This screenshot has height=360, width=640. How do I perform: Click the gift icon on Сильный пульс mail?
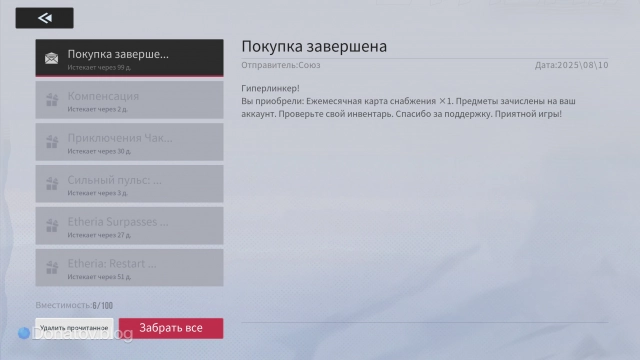pos(52,184)
